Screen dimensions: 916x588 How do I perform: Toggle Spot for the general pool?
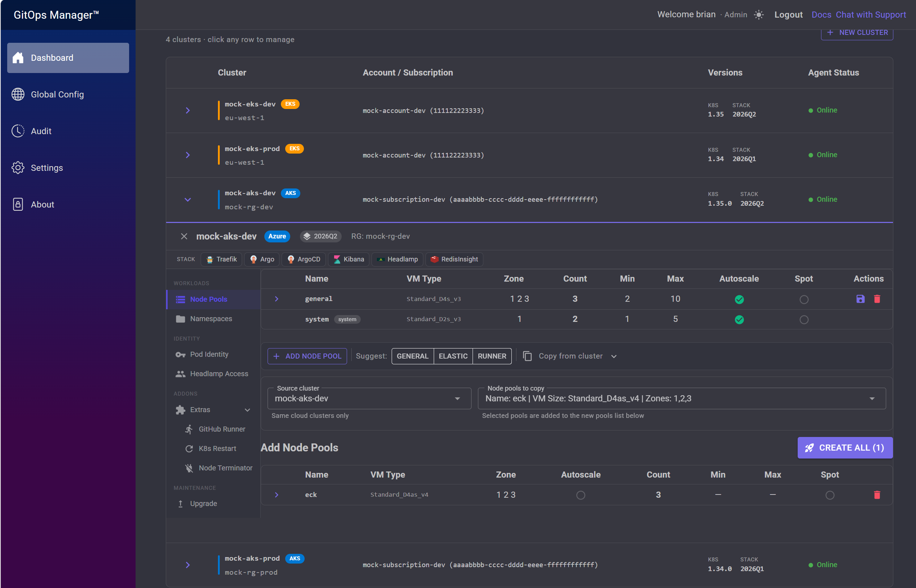(804, 299)
